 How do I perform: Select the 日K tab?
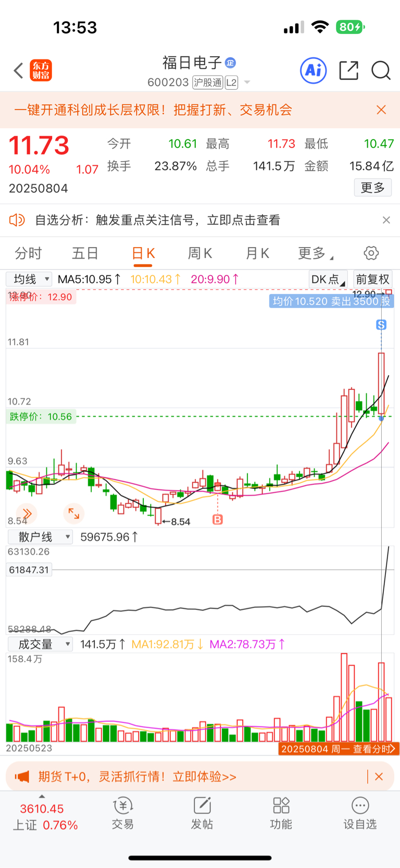point(143,253)
